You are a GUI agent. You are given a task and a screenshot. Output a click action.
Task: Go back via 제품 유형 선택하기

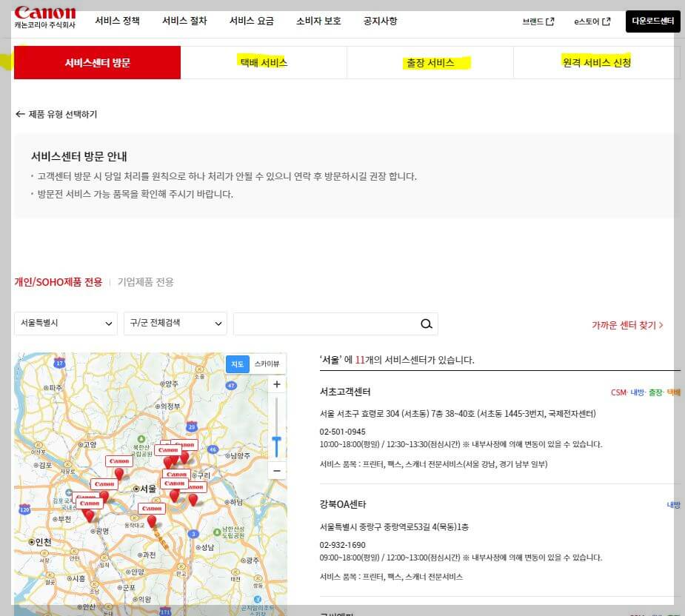56,114
